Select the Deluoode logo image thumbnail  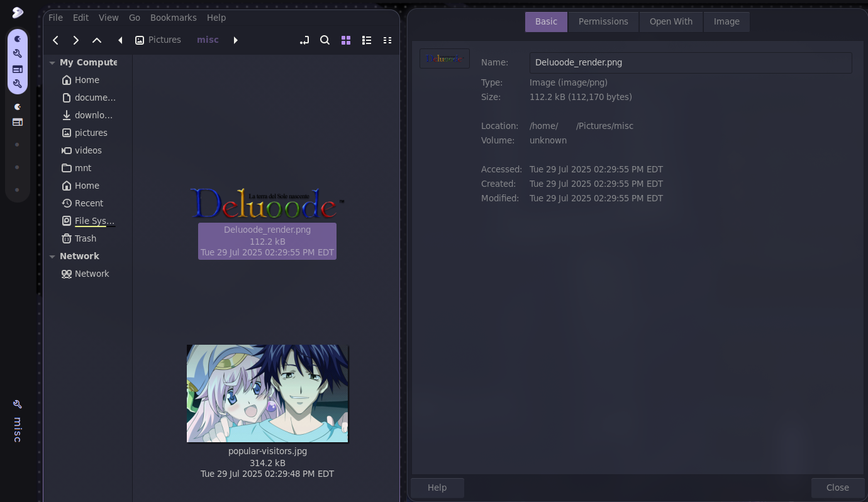point(267,203)
